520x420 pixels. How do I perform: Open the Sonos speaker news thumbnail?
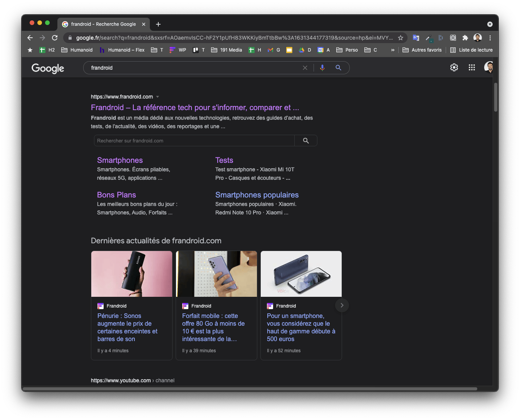pyautogui.click(x=132, y=274)
